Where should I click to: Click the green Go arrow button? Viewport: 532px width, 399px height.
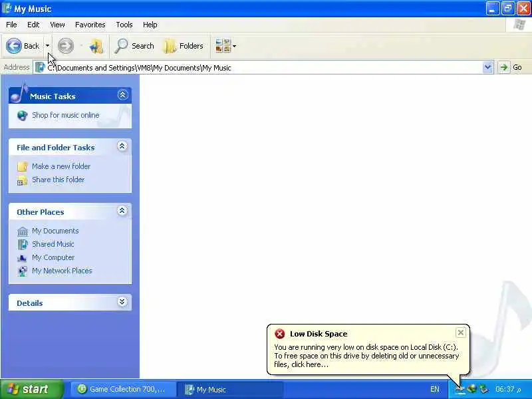504,67
